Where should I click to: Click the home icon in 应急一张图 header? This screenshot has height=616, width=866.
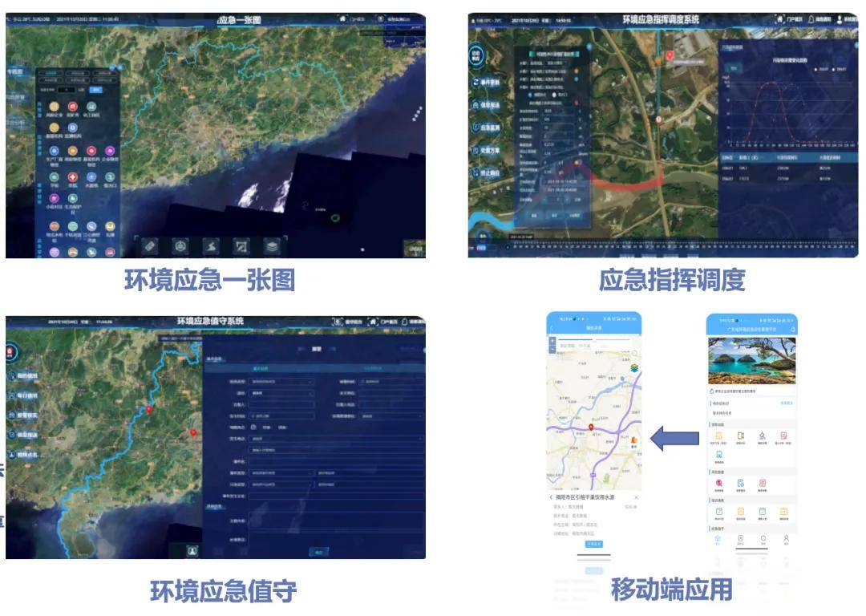343,18
